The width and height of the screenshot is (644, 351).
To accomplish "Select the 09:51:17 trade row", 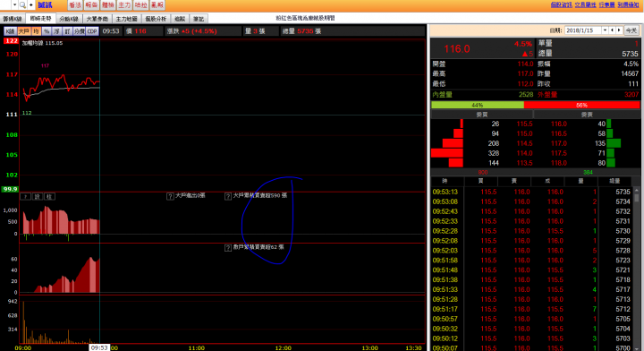I will (x=531, y=309).
